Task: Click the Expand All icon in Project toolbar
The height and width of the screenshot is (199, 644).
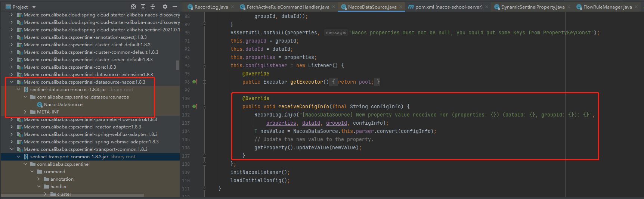Action: point(143,7)
